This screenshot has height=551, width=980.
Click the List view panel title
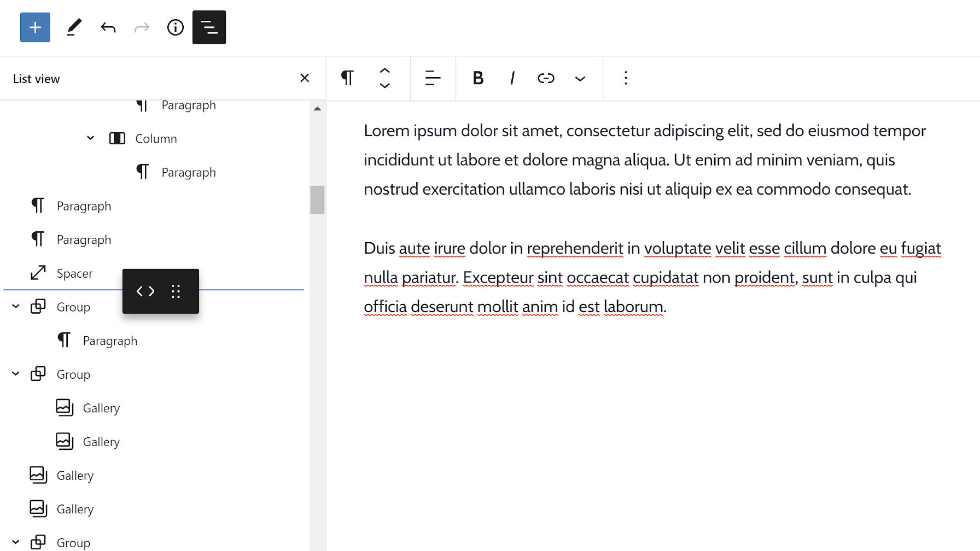tap(36, 79)
